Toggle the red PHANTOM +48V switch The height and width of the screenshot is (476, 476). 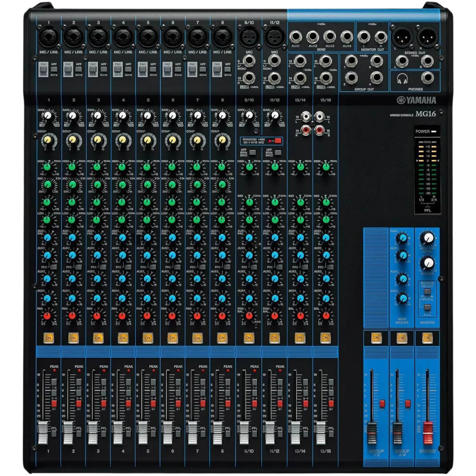[277, 141]
